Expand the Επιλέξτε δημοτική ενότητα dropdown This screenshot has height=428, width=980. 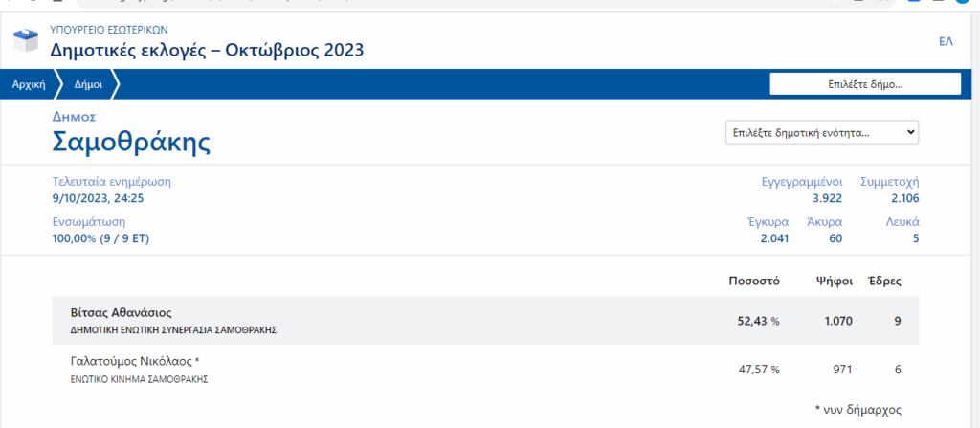pyautogui.click(x=822, y=133)
